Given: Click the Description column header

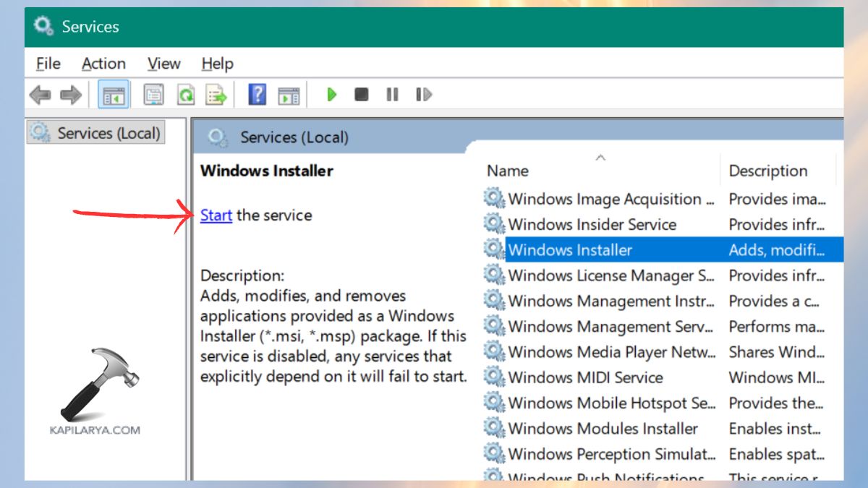Looking at the screenshot, I should click(x=767, y=171).
